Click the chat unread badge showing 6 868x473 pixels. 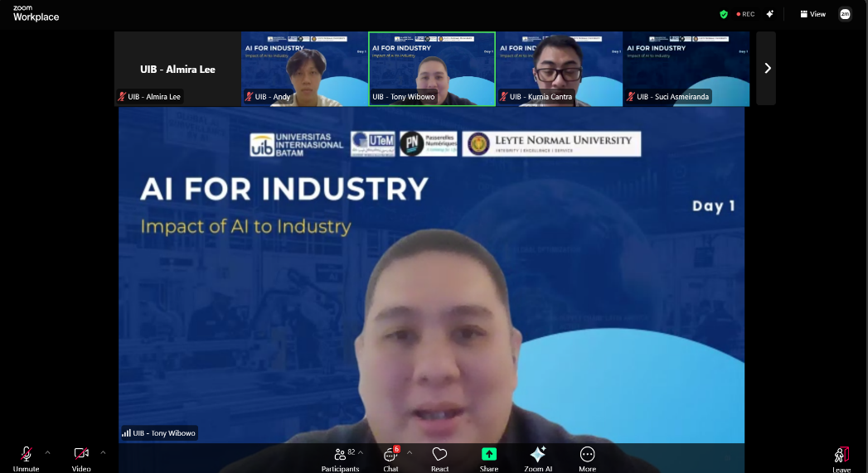coord(396,449)
